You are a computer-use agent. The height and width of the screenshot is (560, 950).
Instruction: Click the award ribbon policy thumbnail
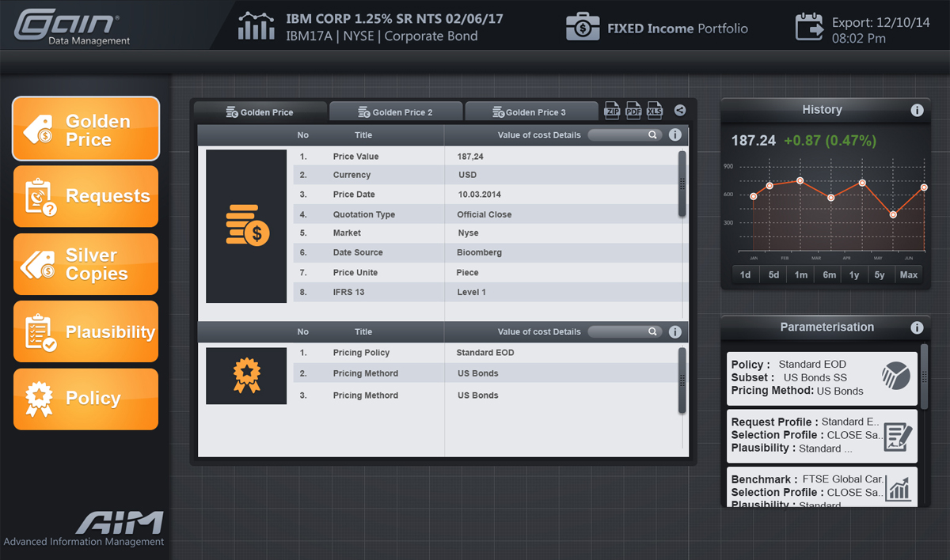click(246, 376)
